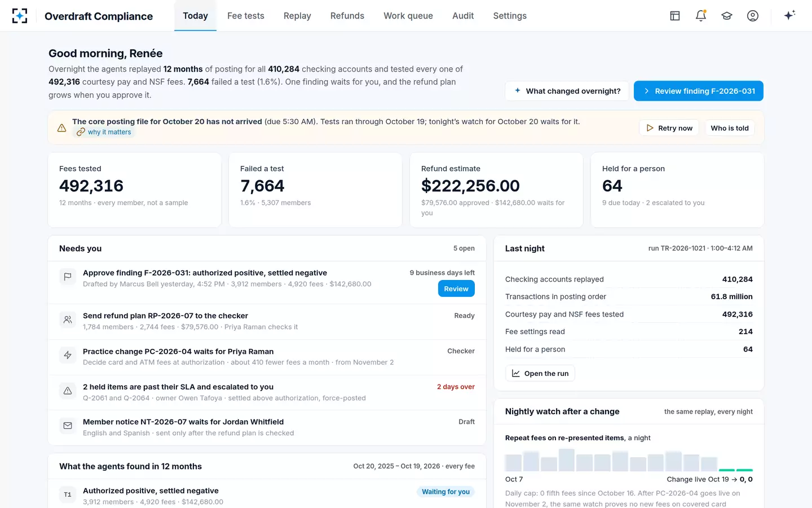Open the Audit tab
Screen dimensions: 812x508
coord(463,16)
